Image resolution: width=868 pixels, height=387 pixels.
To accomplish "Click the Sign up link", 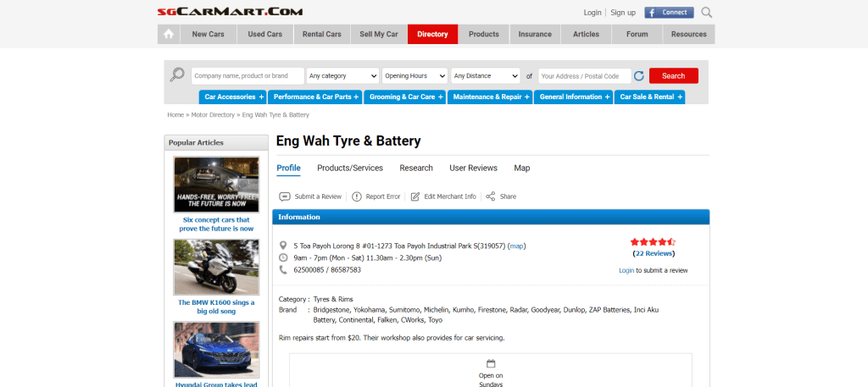I will tap(623, 12).
